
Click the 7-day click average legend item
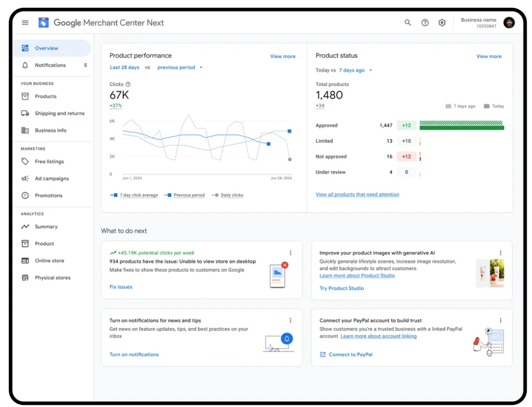tap(134, 195)
